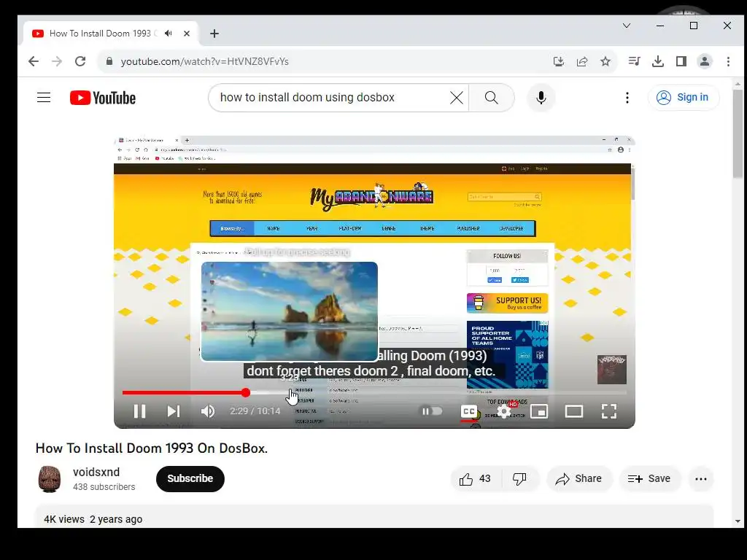The image size is (747, 560).
Task: Open more actions ellipsis below video
Action: pos(701,479)
